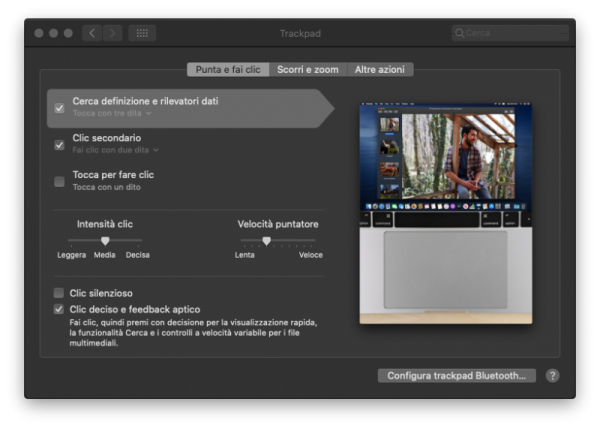Switch to Altre azioni tab

[x=380, y=70]
